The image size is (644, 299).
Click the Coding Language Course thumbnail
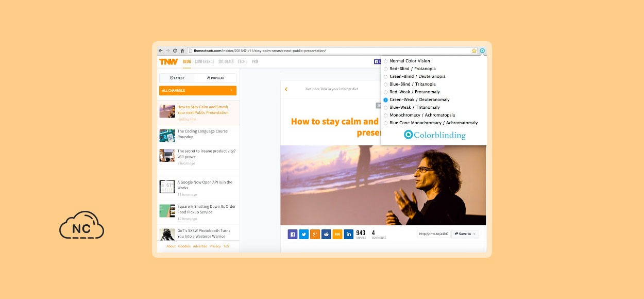click(x=167, y=136)
